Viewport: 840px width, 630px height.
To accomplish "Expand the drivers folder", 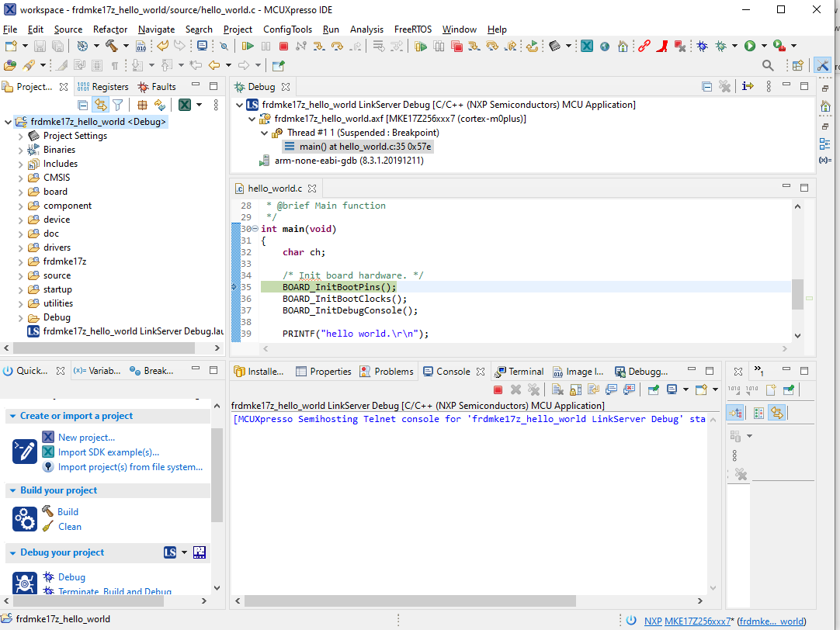I will [21, 247].
